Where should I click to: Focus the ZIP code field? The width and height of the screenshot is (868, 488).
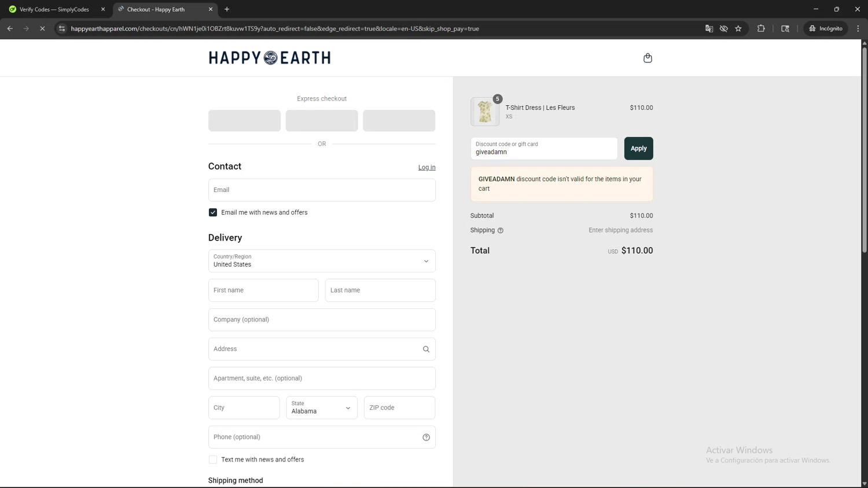pyautogui.click(x=399, y=408)
